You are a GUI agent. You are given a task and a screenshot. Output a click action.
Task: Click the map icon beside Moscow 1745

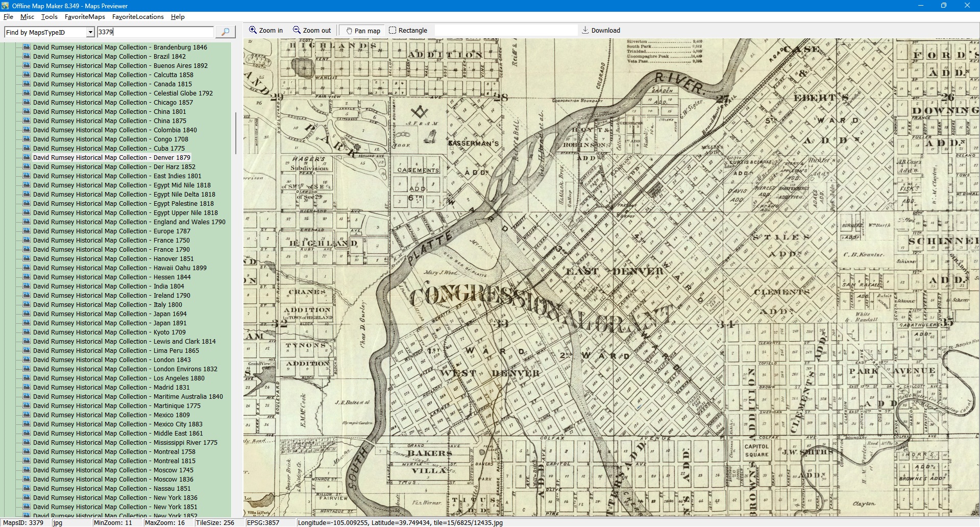click(27, 470)
